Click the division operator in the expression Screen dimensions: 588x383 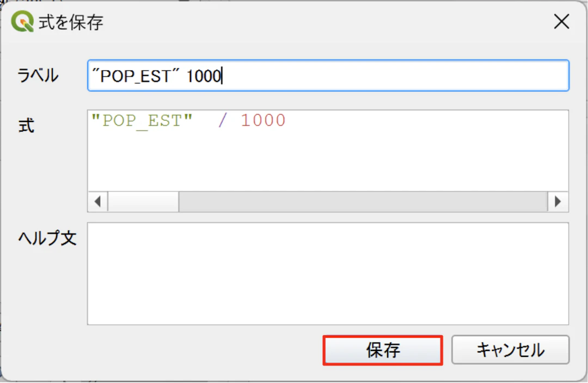coord(222,120)
